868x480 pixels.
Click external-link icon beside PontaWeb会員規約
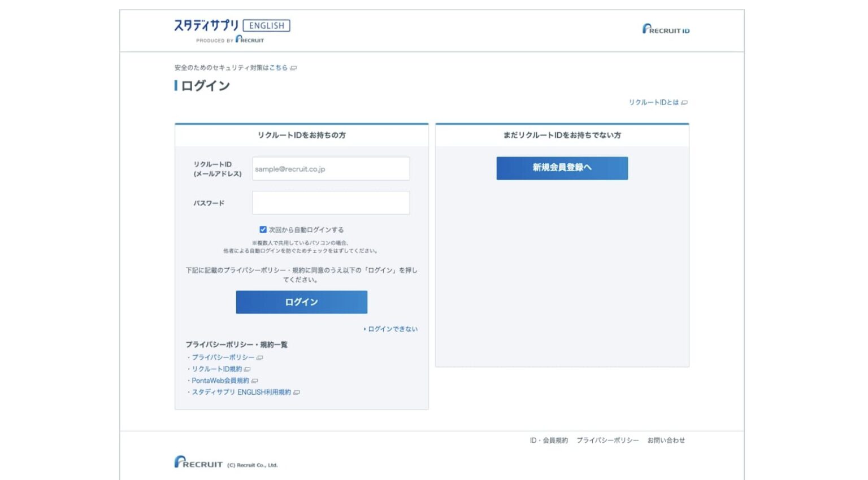(x=254, y=381)
